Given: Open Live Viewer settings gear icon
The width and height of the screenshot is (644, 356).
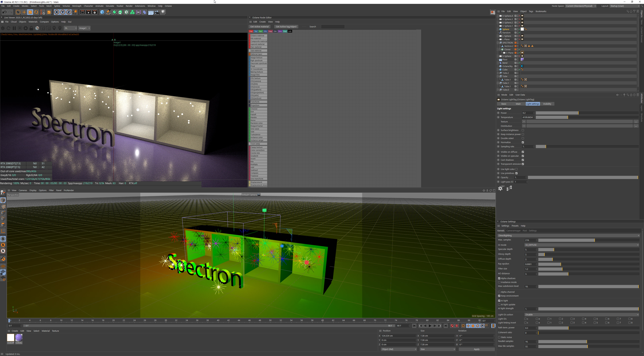Looking at the screenshot, I should (25, 28).
